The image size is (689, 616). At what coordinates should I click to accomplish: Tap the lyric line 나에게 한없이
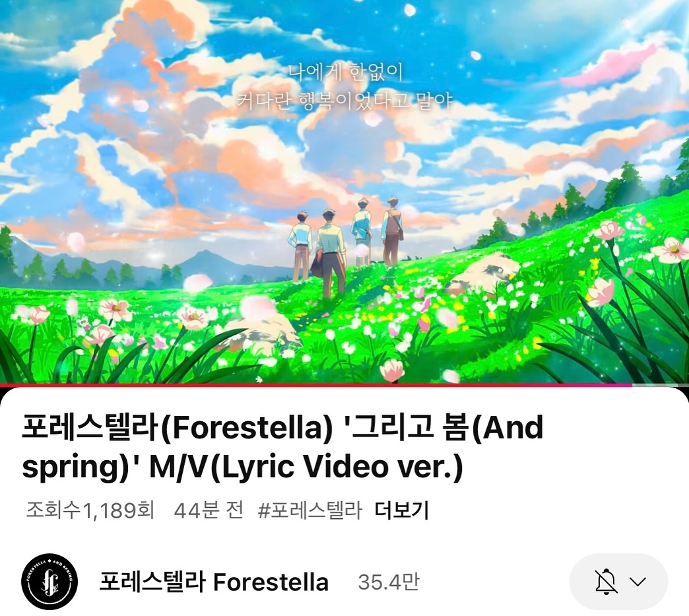point(346,73)
